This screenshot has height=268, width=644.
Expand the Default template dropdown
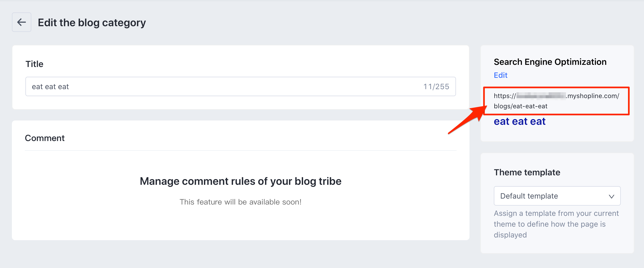[557, 196]
